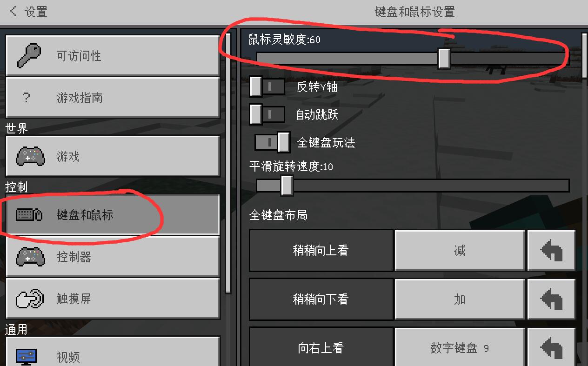Click the gamepad icon for 游戏

(x=30, y=156)
